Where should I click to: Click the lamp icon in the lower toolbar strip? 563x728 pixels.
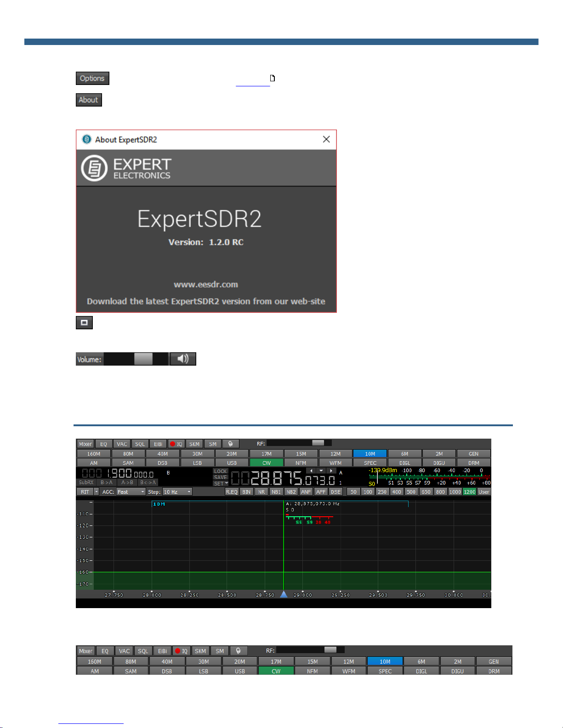coord(239,651)
